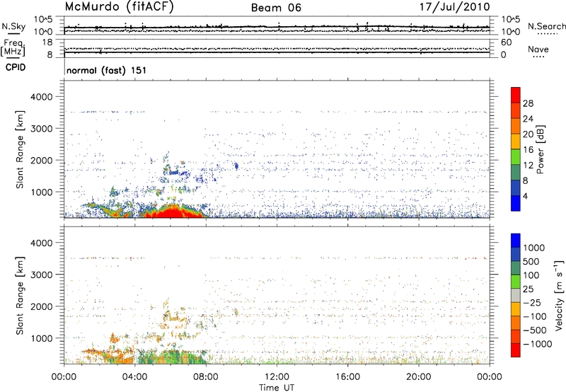Click the 08:00 time tick label
This screenshot has width=566, height=392.
[x=206, y=377]
